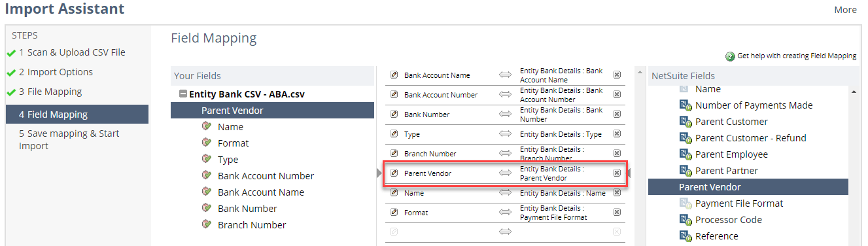Select Format in Your Fields list
Image resolution: width=868 pixels, height=246 pixels.
click(x=234, y=143)
